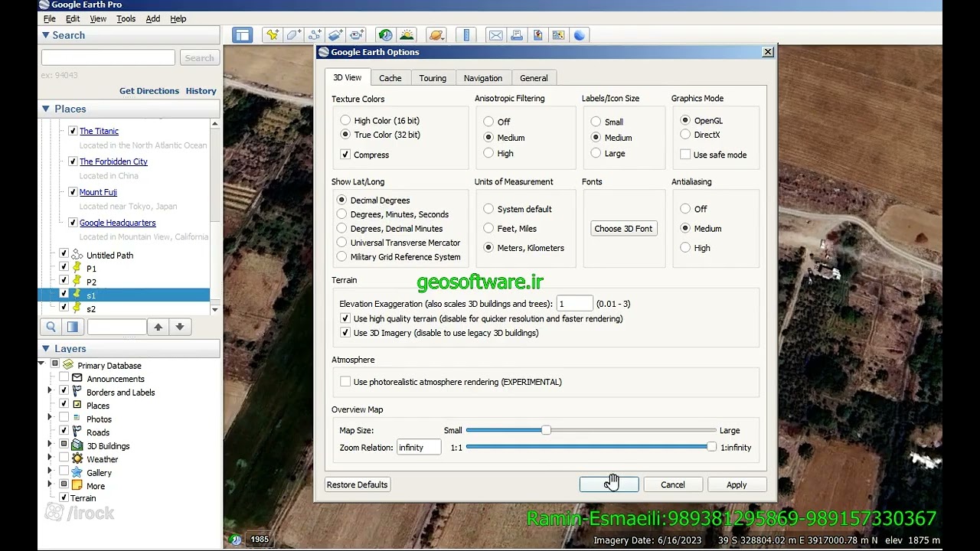
Task: Click the blue Earth globe toolbar icon
Action: click(x=580, y=35)
